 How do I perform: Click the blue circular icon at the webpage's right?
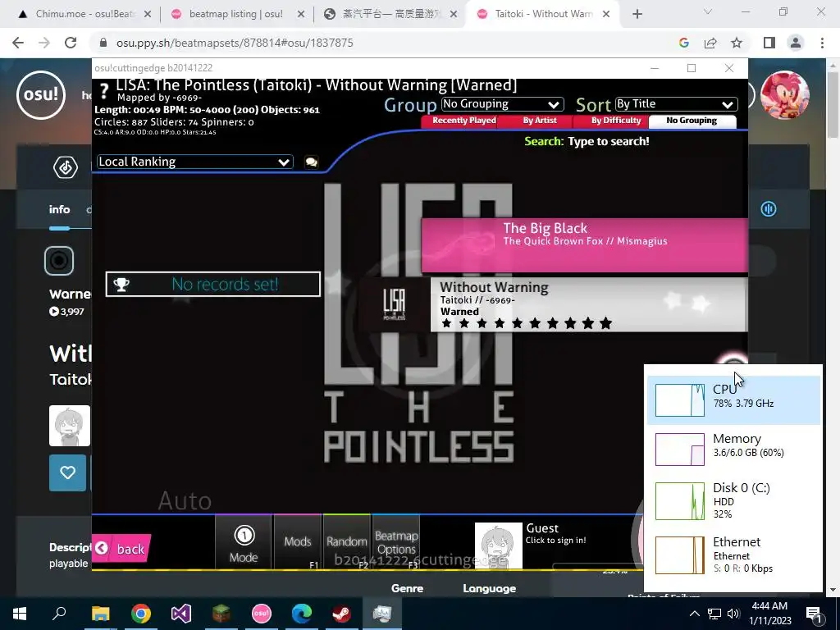click(769, 209)
